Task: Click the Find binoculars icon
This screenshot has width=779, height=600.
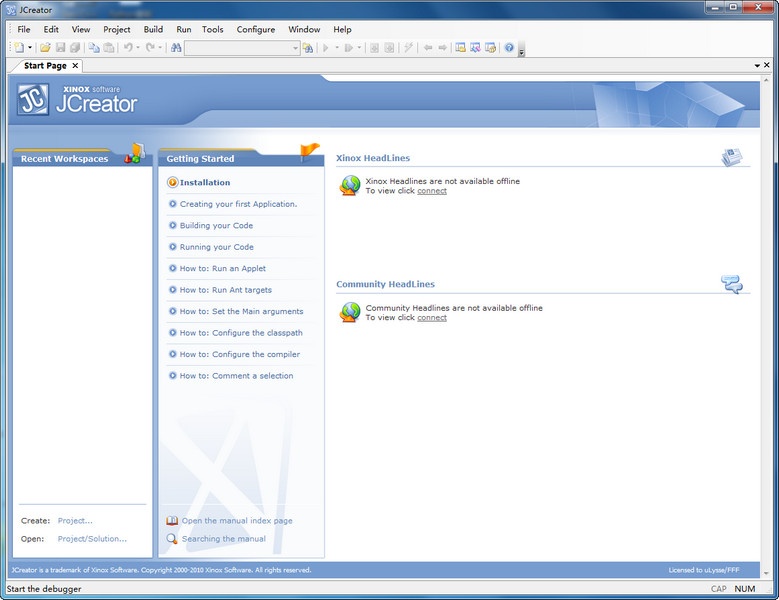Action: coord(176,48)
